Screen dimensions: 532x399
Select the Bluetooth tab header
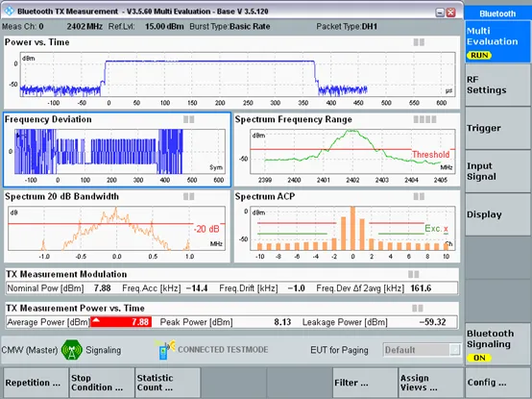(497, 13)
